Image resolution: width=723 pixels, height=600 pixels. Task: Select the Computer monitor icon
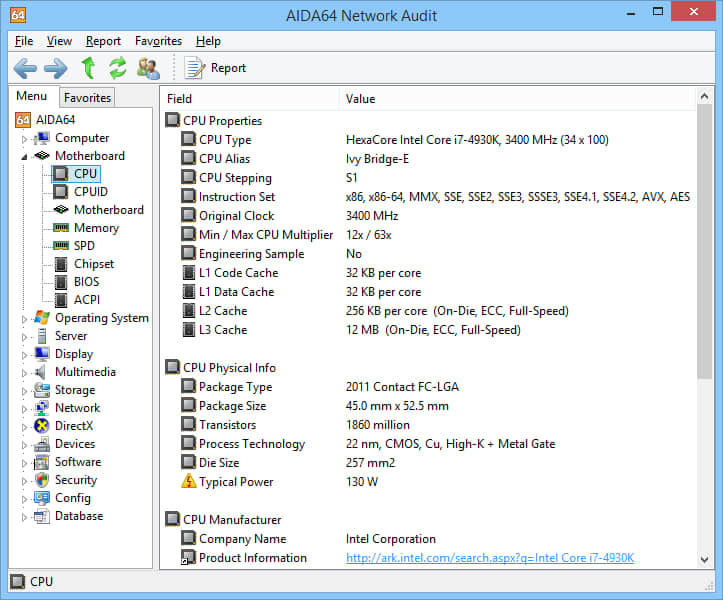pos(42,138)
